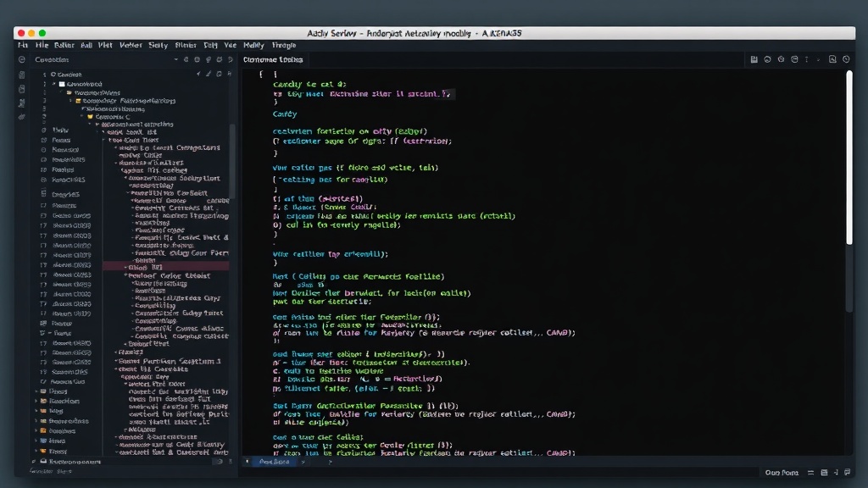Select the blue highlighted tab below the editor
Viewport: 868px width, 488px height.
[274, 462]
